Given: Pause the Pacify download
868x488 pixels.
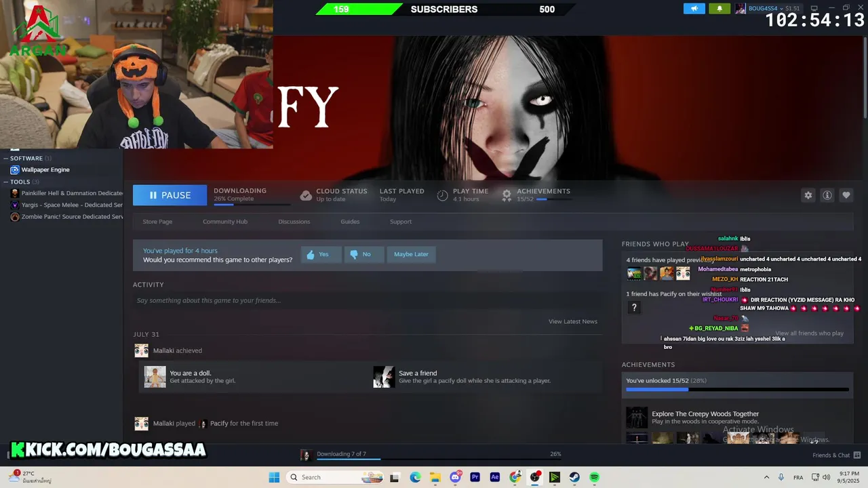Looking at the screenshot, I should (170, 195).
